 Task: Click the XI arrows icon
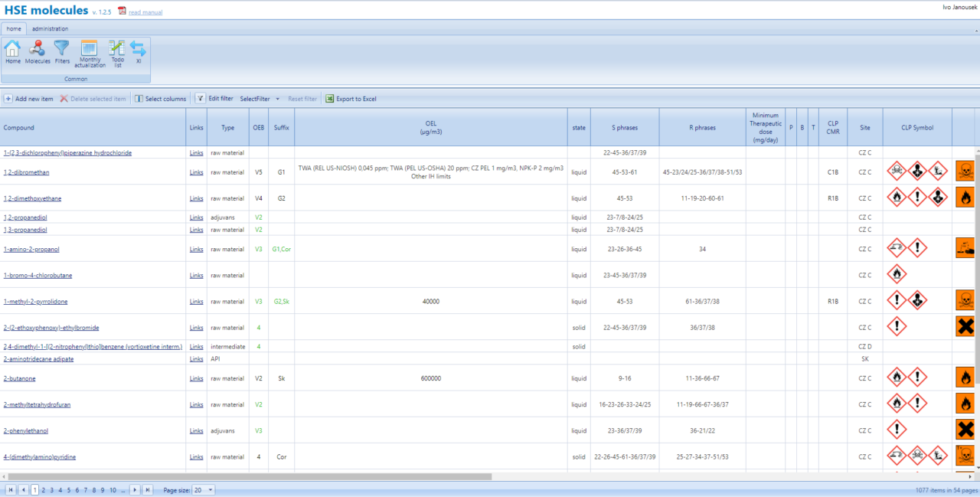tap(139, 52)
